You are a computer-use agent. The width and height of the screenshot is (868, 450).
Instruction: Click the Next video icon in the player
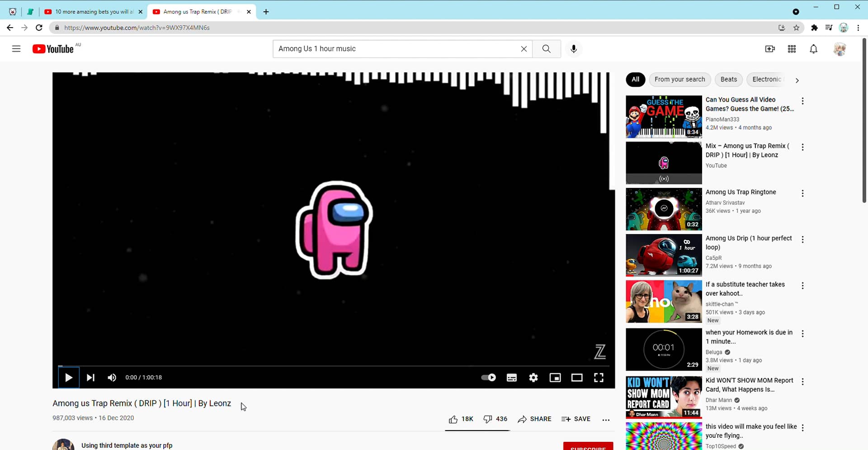90,377
